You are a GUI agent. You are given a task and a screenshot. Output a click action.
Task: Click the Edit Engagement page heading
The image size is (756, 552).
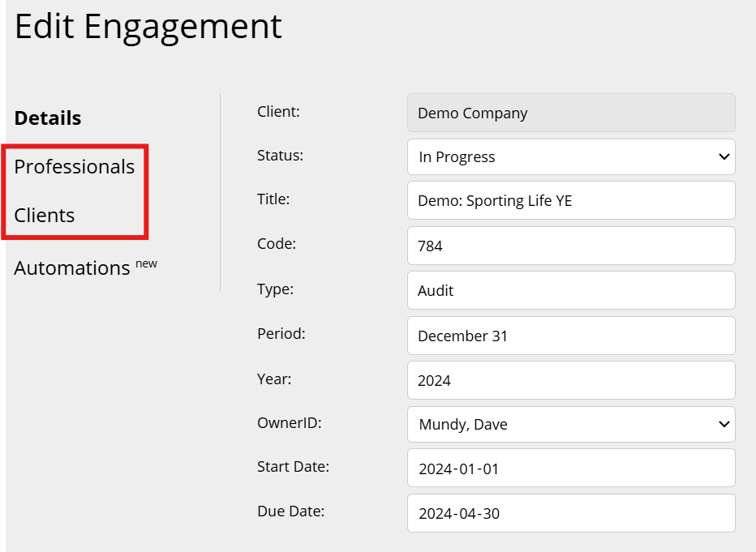(148, 27)
